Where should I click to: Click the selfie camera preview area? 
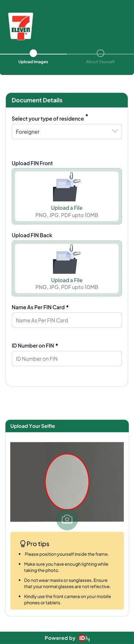(67, 482)
